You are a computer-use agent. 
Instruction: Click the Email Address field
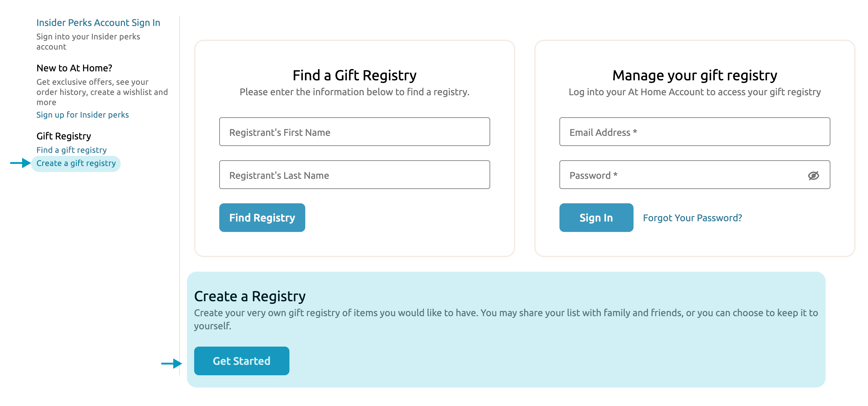click(694, 132)
